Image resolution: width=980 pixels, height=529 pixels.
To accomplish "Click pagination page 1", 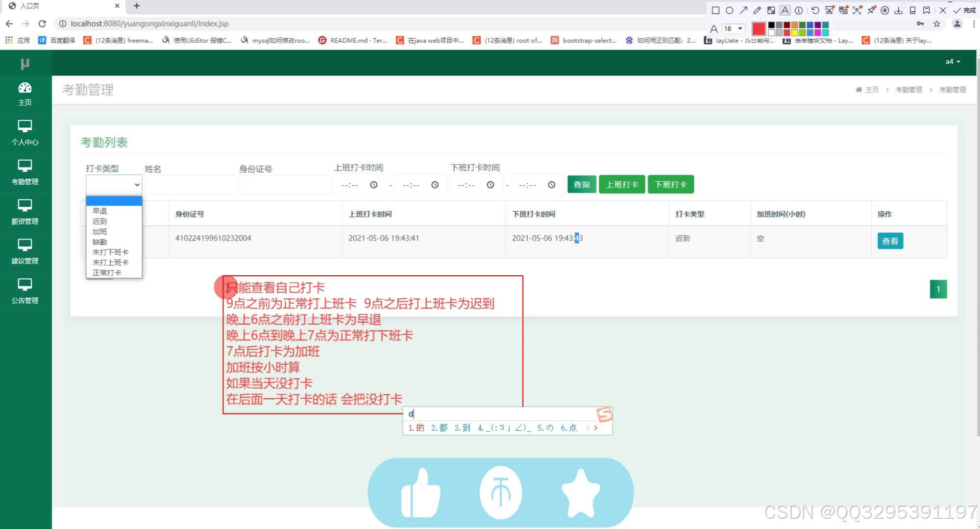I will 938,289.
